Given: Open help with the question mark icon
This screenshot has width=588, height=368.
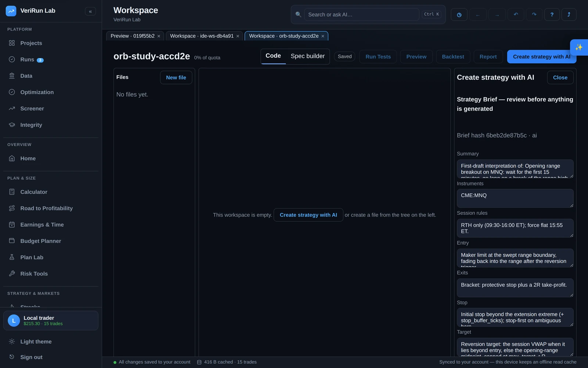Looking at the screenshot, I should (x=552, y=15).
